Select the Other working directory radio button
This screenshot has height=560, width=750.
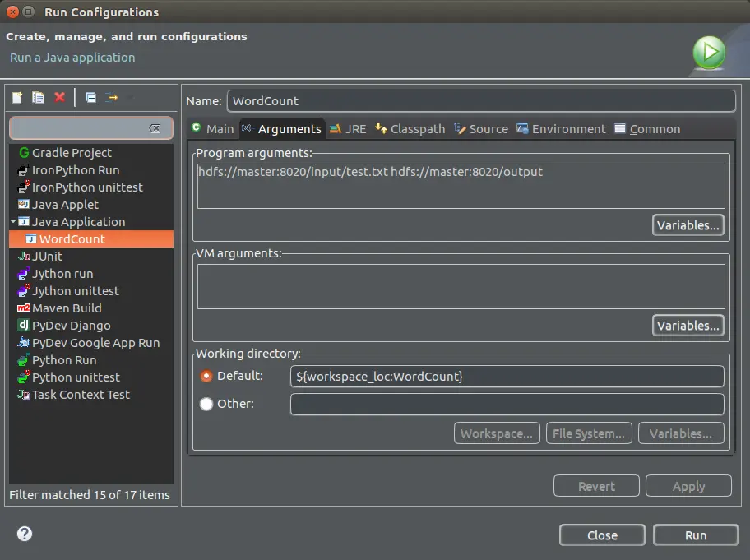pos(206,404)
